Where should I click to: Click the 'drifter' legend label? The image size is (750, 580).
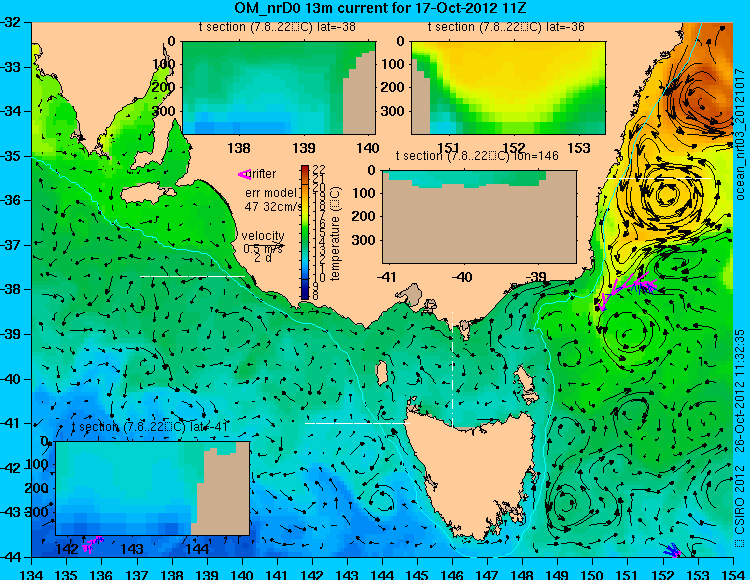(263, 174)
